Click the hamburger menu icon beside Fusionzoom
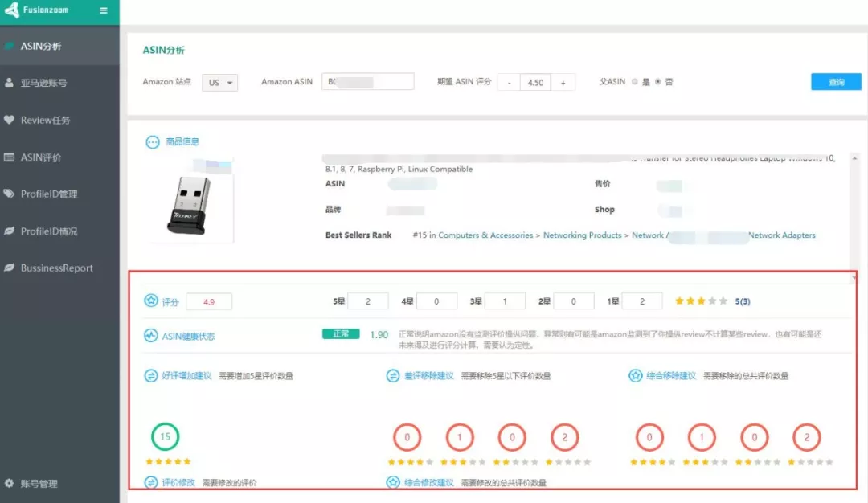868x503 pixels. pos(103,10)
